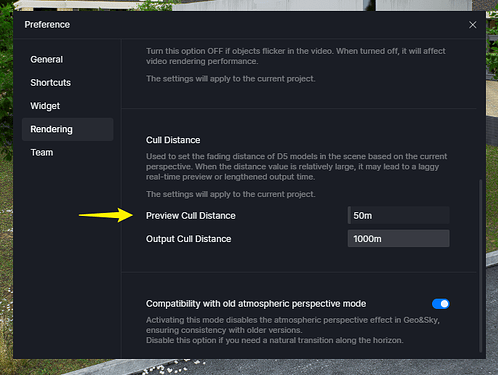Click the Output Cull Distance label
The width and height of the screenshot is (498, 375).
pyautogui.click(x=188, y=239)
